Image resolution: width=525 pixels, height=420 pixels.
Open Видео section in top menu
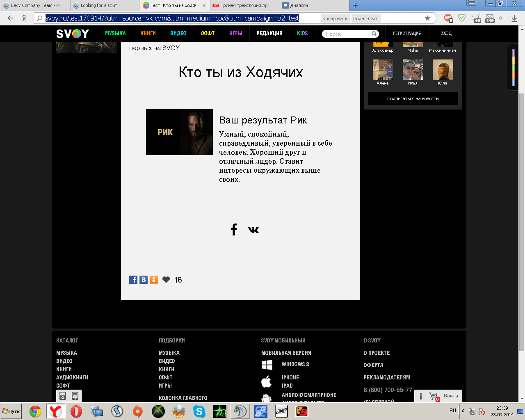click(178, 34)
